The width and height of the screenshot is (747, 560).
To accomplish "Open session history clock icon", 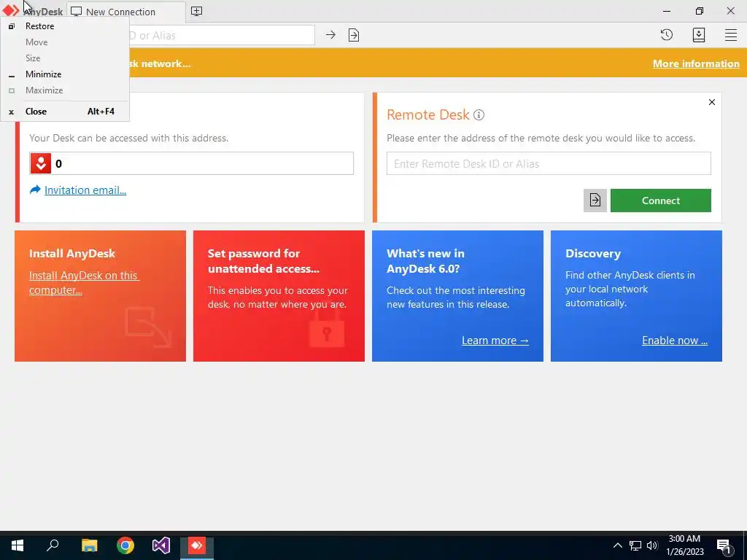I will click(667, 35).
